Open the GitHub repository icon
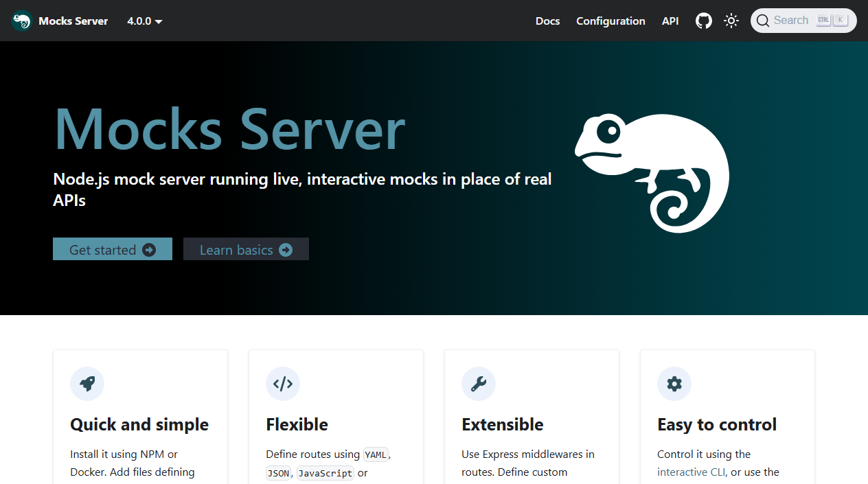 [x=703, y=21]
